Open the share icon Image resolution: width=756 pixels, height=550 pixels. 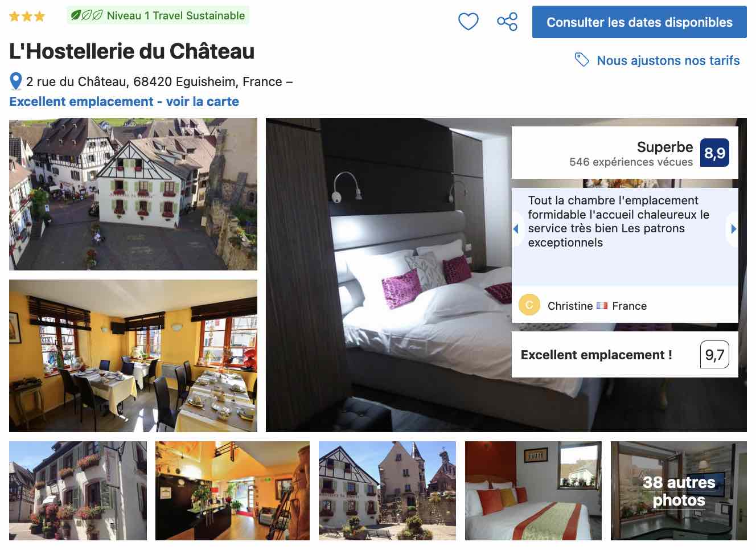[x=507, y=22]
